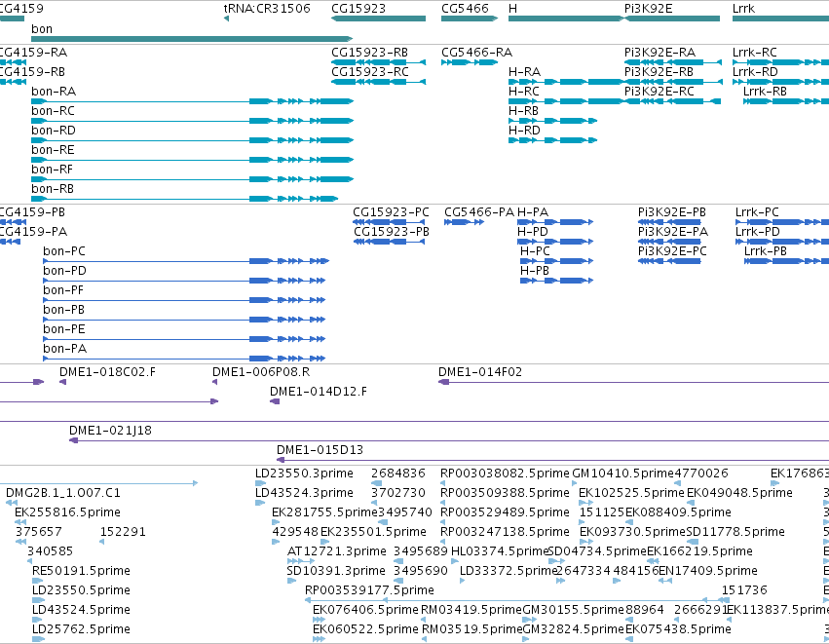Viewport: 829px width, 644px height.
Task: Click the H-RD transcript label
Action: tap(524, 131)
